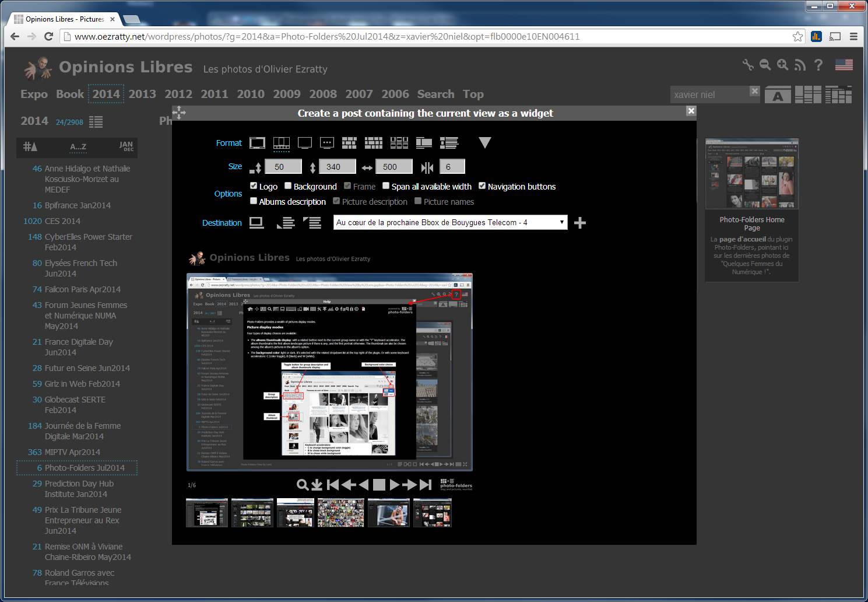
Task: Click the RSS feed icon
Action: click(x=800, y=65)
